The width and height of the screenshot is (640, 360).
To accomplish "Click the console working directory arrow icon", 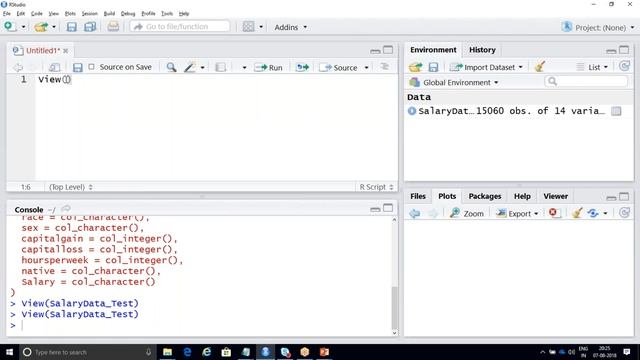I will (66, 209).
